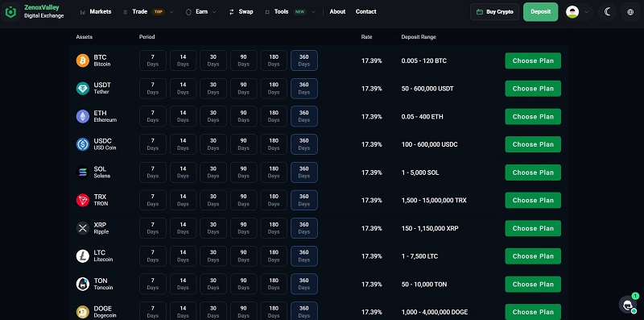
Task: Click the Markets chart icon
Action: click(x=83, y=12)
